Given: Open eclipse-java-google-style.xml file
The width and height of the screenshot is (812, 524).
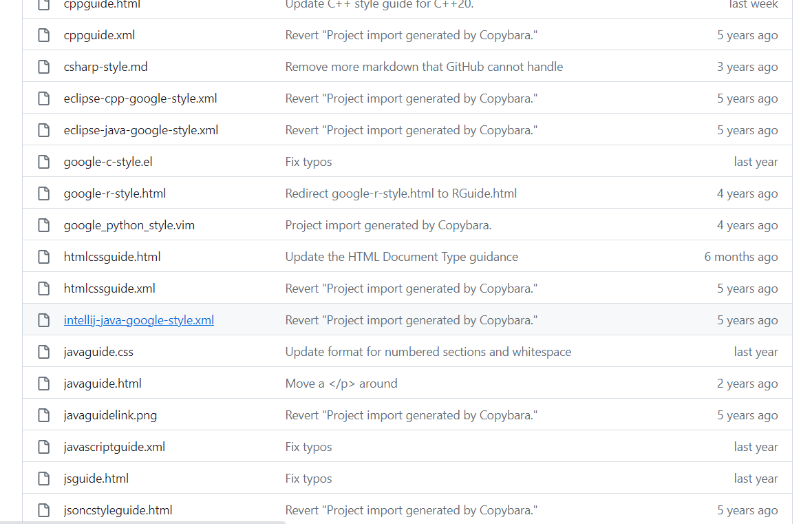Looking at the screenshot, I should click(x=141, y=130).
